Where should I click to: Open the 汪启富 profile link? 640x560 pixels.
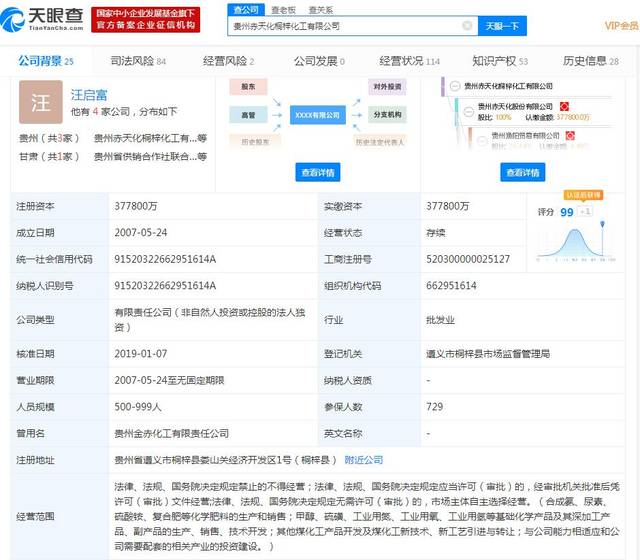pos(89,95)
